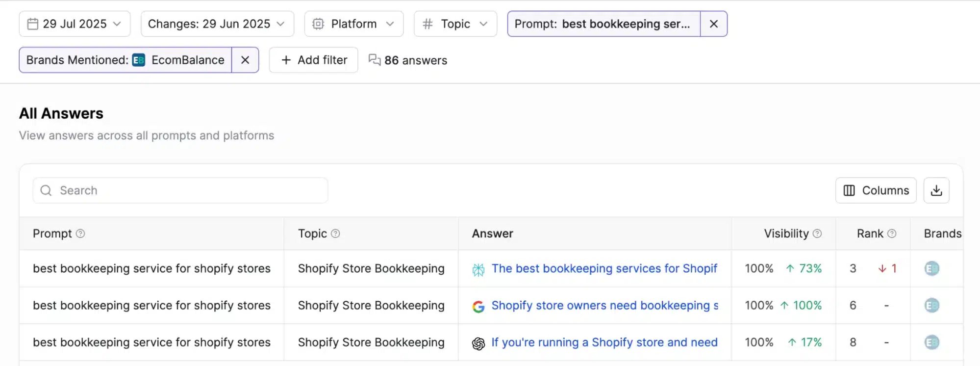Viewport: 980px width, 366px height.
Task: Expand the Platform filter dropdown
Action: pos(353,24)
